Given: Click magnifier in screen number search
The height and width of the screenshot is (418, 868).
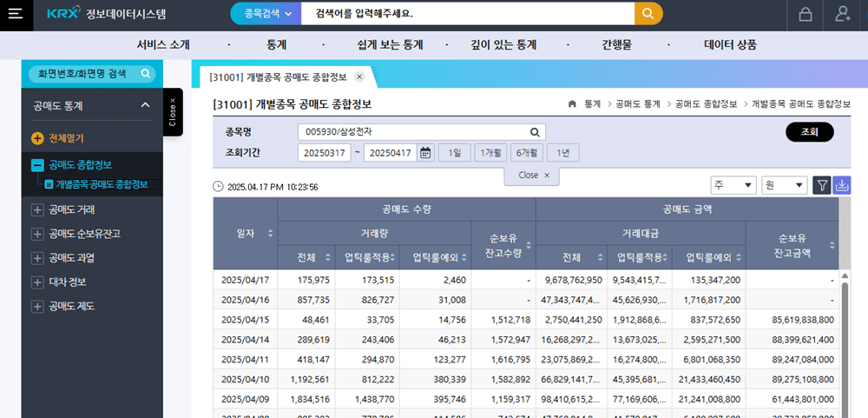Looking at the screenshot, I should 145,73.
